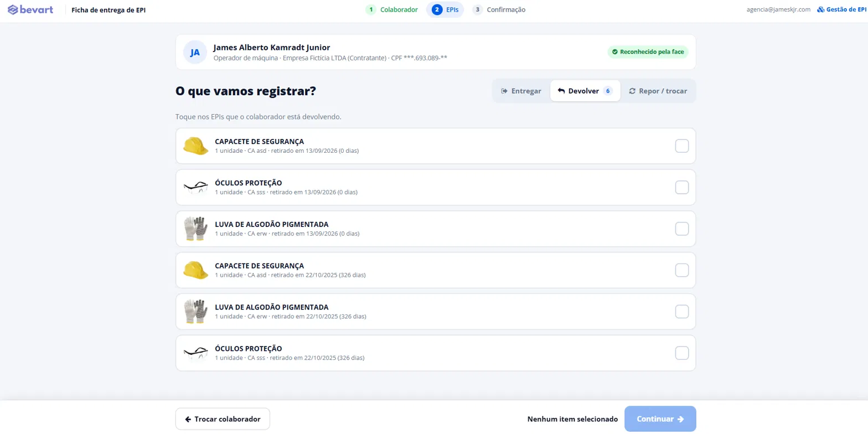Click the Continuar button

click(660, 419)
